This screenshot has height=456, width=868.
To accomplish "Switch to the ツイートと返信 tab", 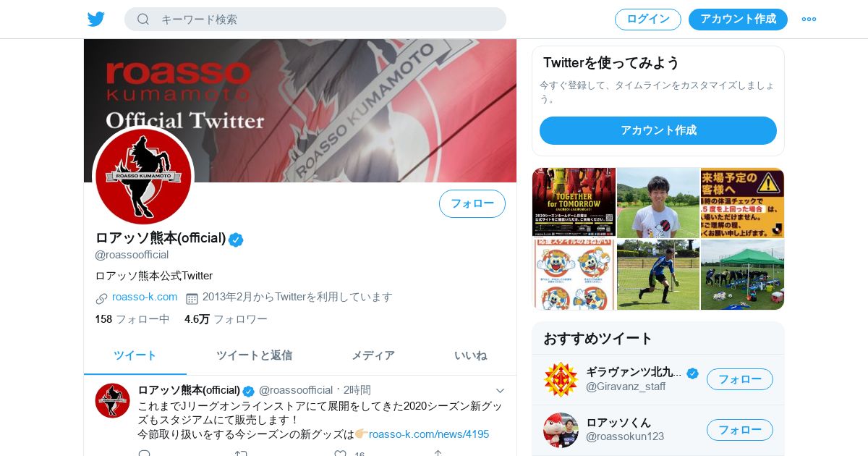I will tap(254, 355).
